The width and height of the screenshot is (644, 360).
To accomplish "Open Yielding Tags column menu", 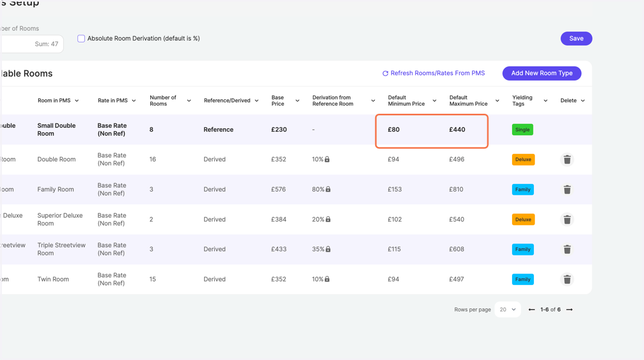I will [x=545, y=101].
